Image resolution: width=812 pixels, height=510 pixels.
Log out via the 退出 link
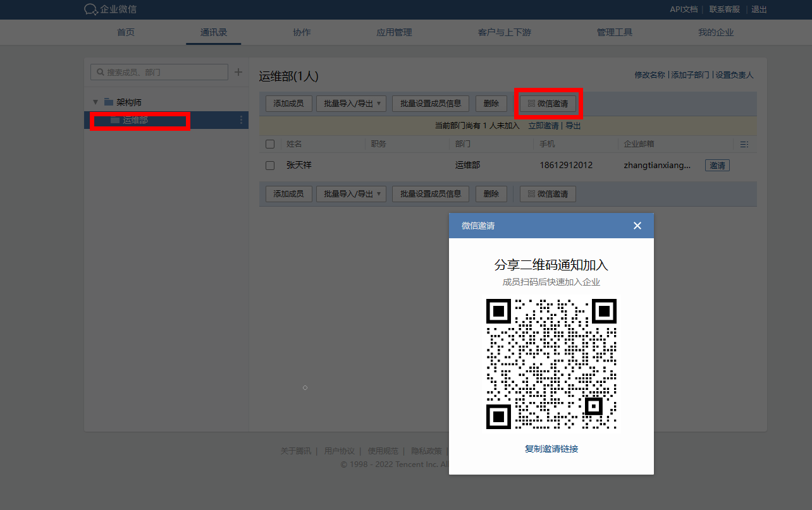click(x=759, y=9)
